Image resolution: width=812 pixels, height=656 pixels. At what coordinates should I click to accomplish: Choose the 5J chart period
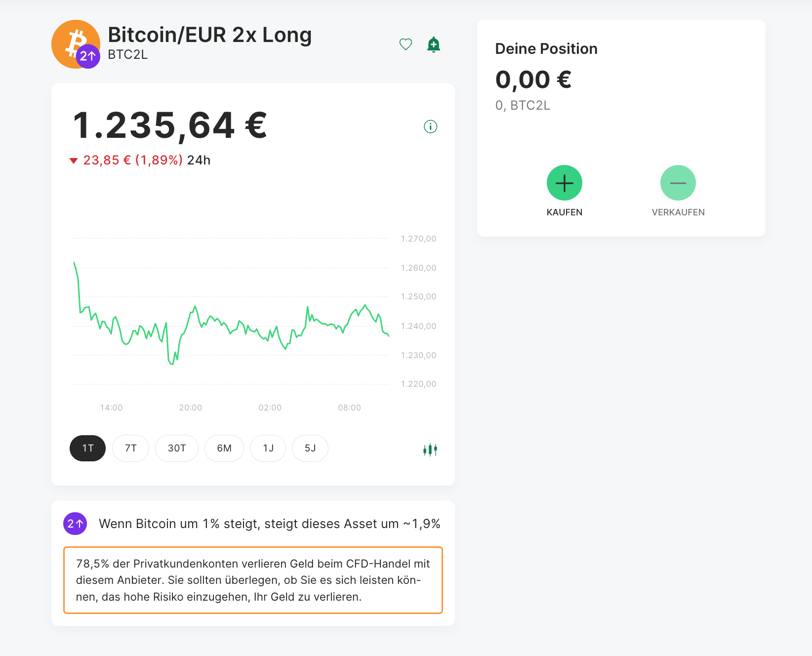tap(310, 448)
